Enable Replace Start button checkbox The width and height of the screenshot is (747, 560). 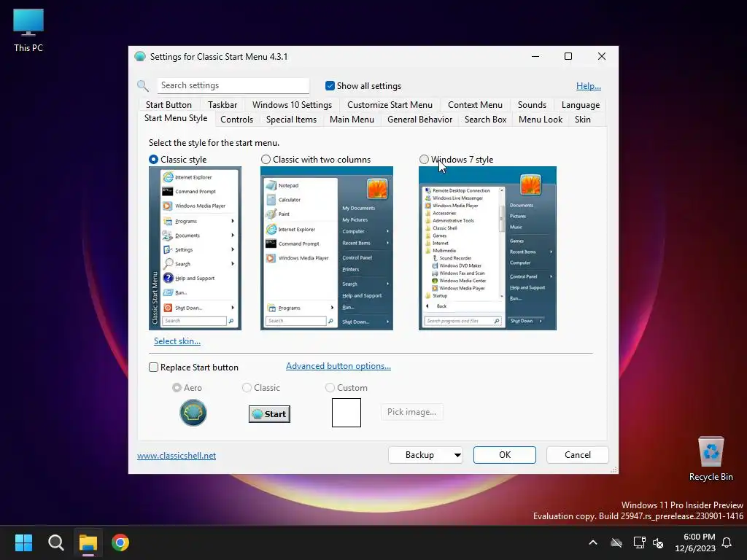153,367
